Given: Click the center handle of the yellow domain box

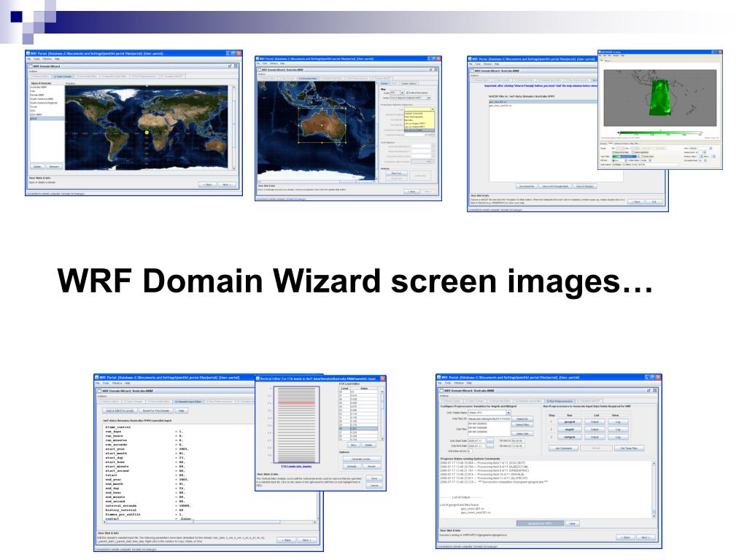Looking at the screenshot, I should (322, 125).
